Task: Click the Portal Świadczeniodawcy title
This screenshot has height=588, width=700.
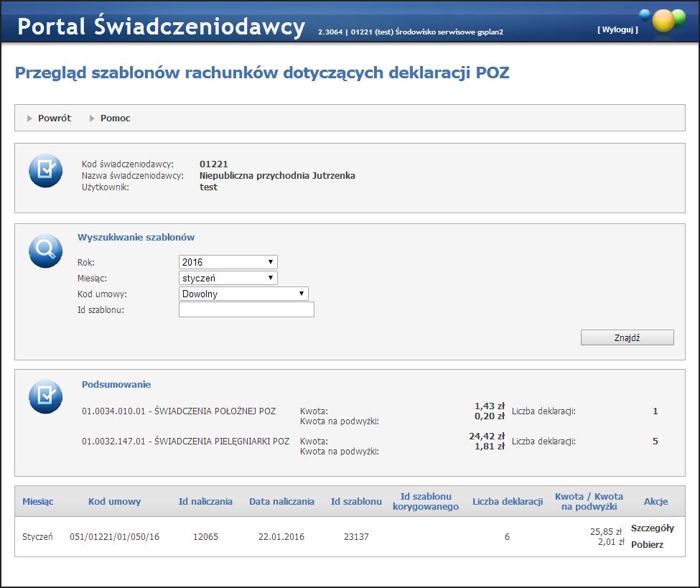Action: click(x=161, y=26)
